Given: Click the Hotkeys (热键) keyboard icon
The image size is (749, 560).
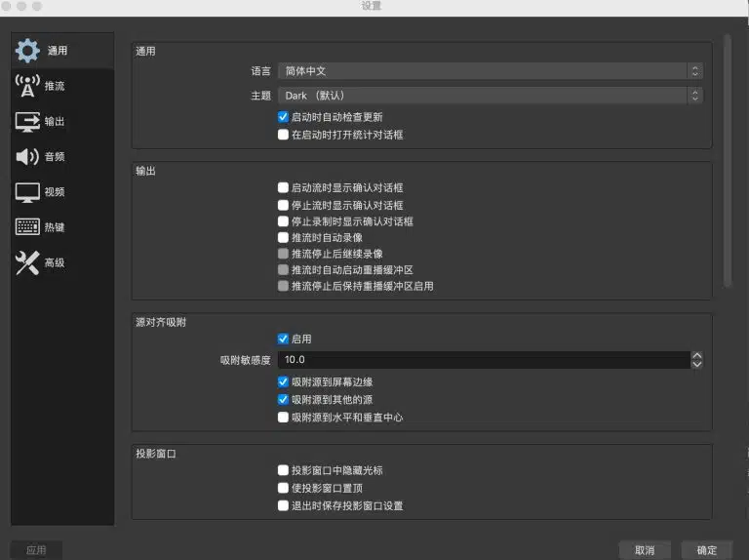Looking at the screenshot, I should [27, 227].
